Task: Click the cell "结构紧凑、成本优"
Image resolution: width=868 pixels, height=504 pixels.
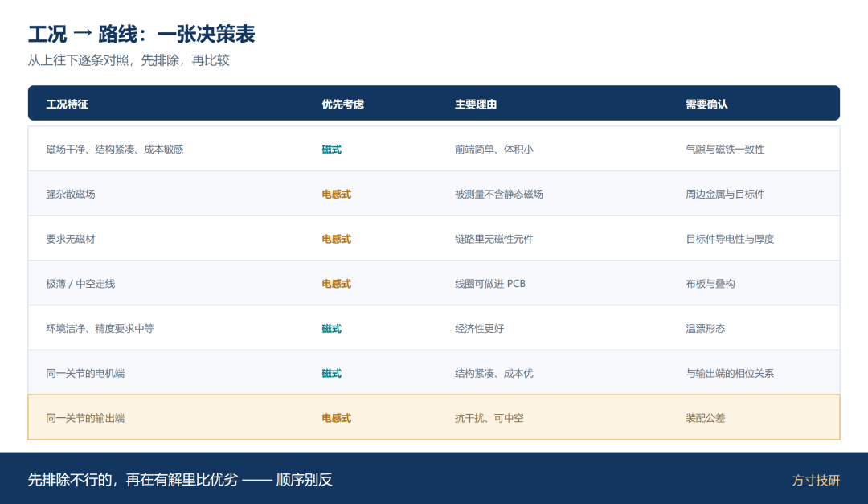Action: point(493,373)
